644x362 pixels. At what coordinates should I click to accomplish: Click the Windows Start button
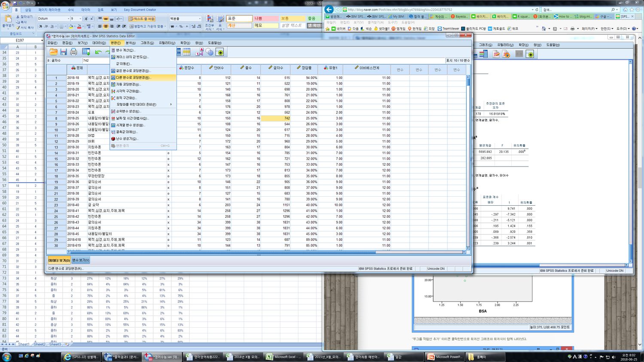point(6,356)
